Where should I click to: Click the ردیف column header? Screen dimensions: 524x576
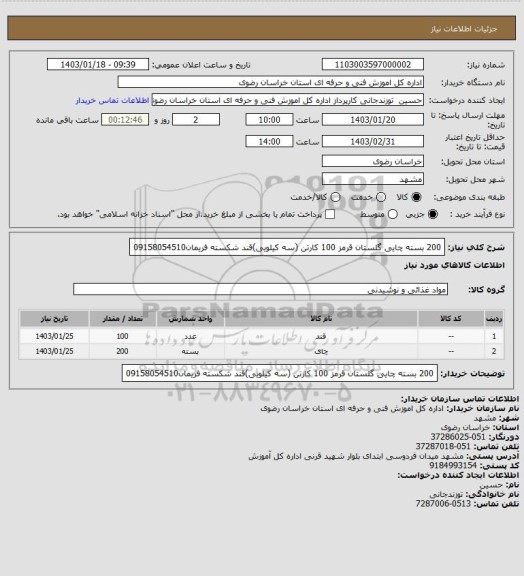coord(494,318)
